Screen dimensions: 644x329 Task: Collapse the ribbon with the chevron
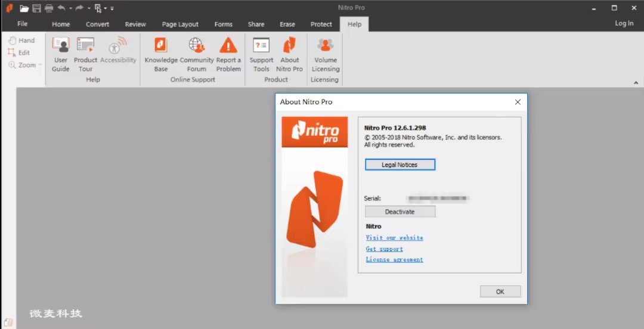click(x=636, y=83)
